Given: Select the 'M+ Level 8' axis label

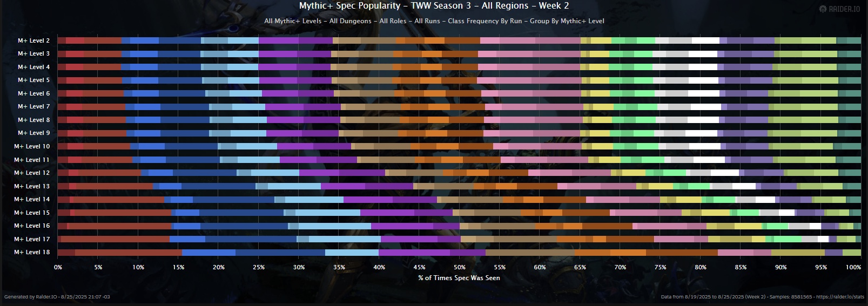Looking at the screenshot, I should point(33,120).
